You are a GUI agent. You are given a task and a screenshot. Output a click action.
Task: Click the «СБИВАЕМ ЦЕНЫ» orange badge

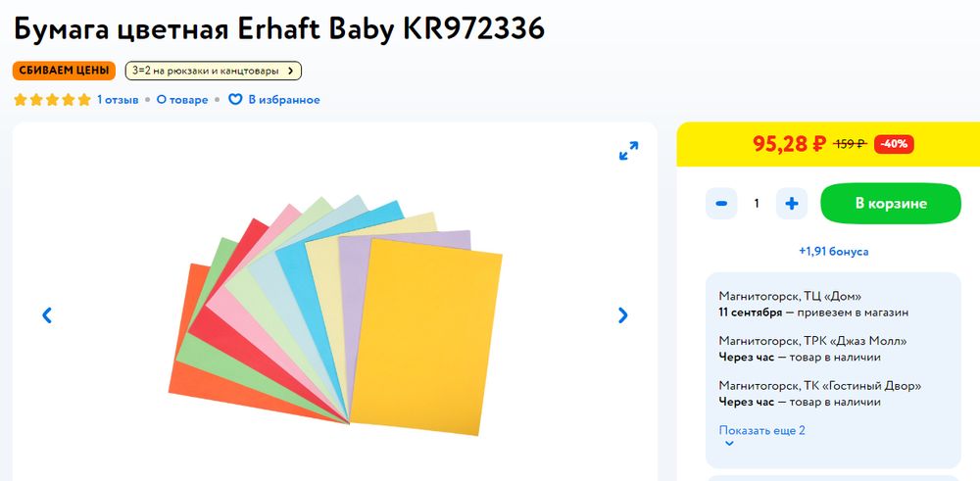click(x=64, y=71)
